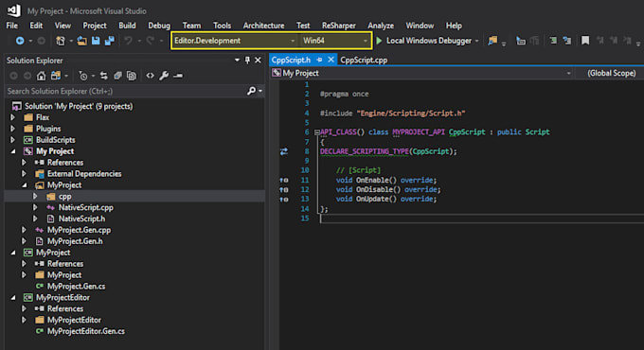The height and width of the screenshot is (350, 644).
Task: Switch to the CppScript.cpp tab
Action: [364, 60]
